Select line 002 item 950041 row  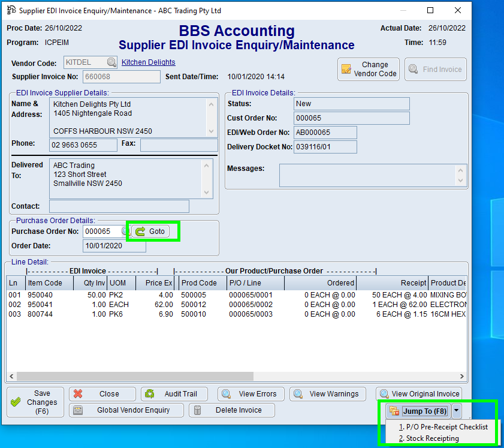(180, 305)
